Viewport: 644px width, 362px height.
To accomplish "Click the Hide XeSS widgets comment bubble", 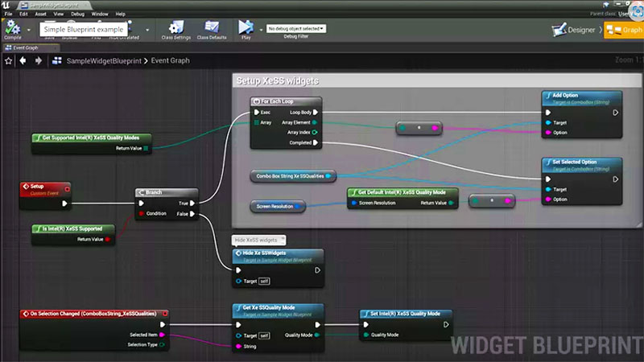I will [258, 240].
